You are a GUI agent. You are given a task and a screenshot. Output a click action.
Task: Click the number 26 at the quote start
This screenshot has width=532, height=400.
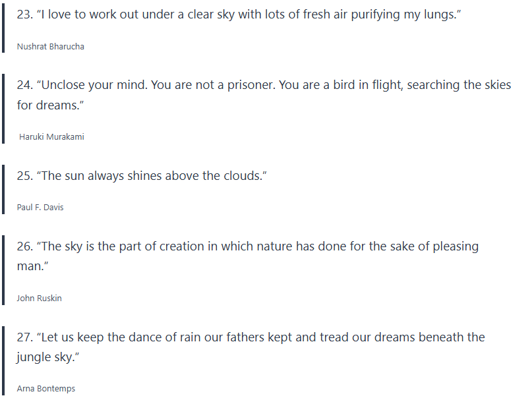pos(24,246)
